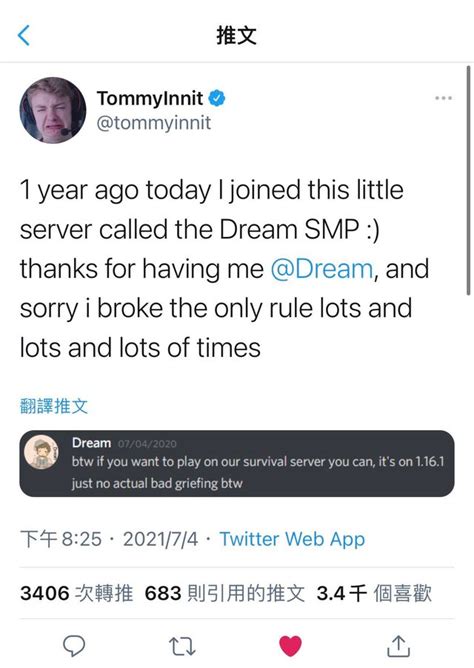Click the vertical scrollbar on the right

coord(468,180)
